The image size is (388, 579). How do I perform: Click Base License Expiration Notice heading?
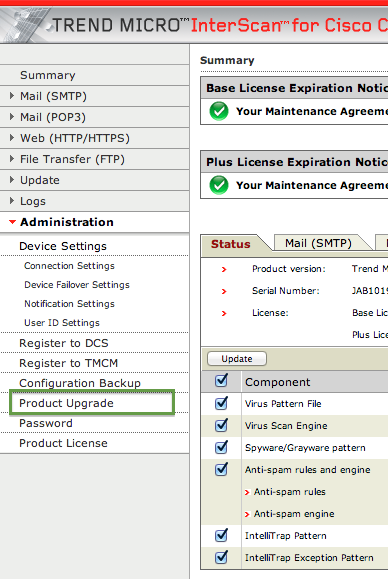297,88
